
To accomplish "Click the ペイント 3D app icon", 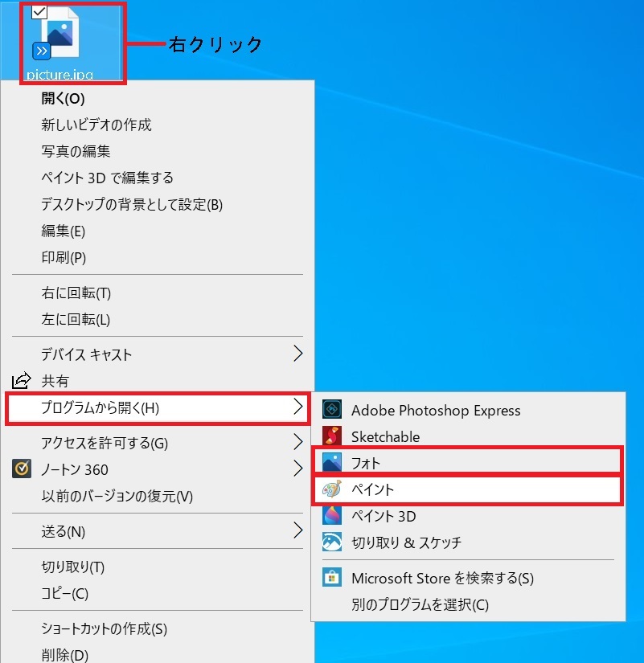I will click(x=332, y=515).
